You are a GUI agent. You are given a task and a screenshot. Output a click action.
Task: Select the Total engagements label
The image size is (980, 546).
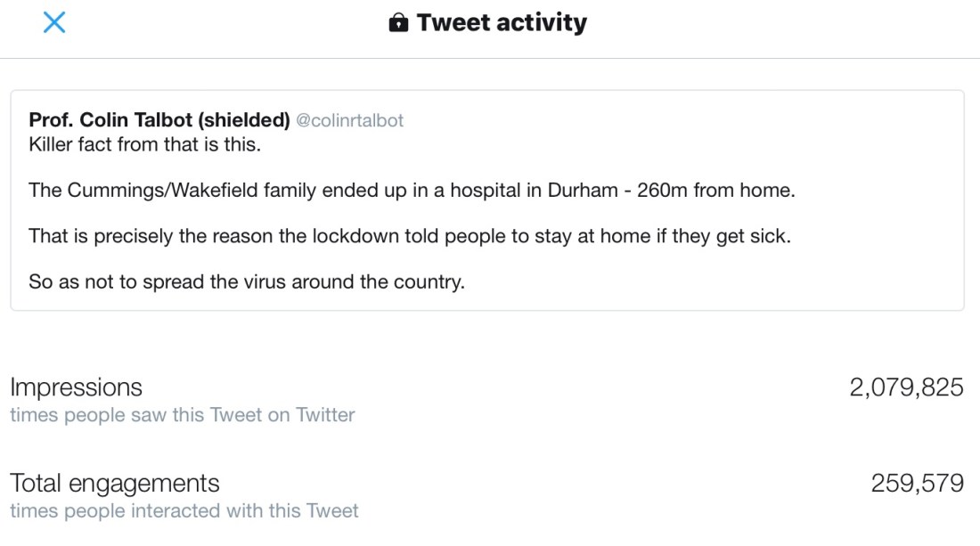tap(115, 484)
